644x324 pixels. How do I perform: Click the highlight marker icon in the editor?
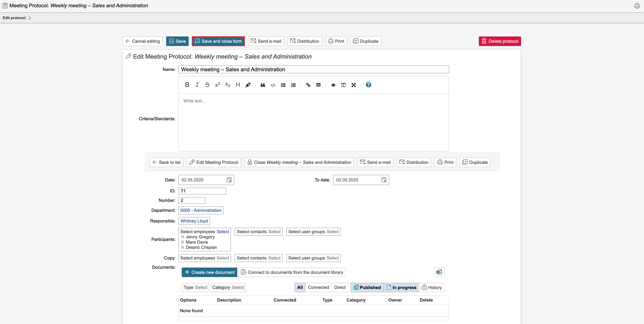coord(248,85)
